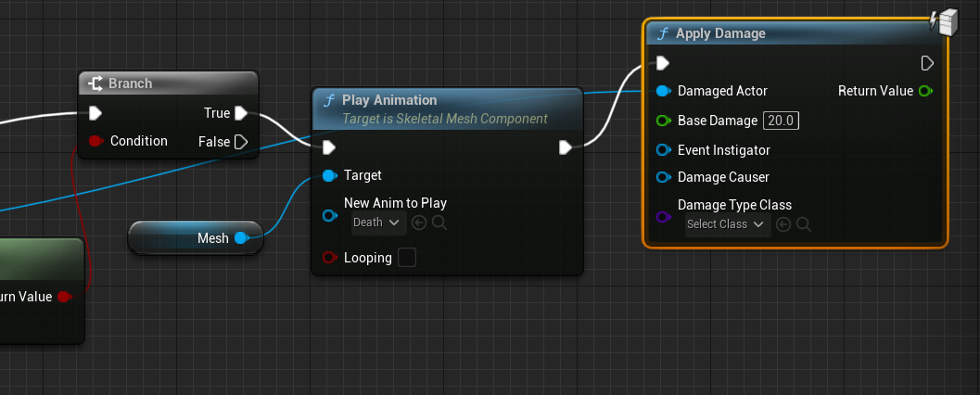Viewport: 980px width, 395px height.
Task: Click the red Looping pin on Play Animation
Action: click(330, 258)
